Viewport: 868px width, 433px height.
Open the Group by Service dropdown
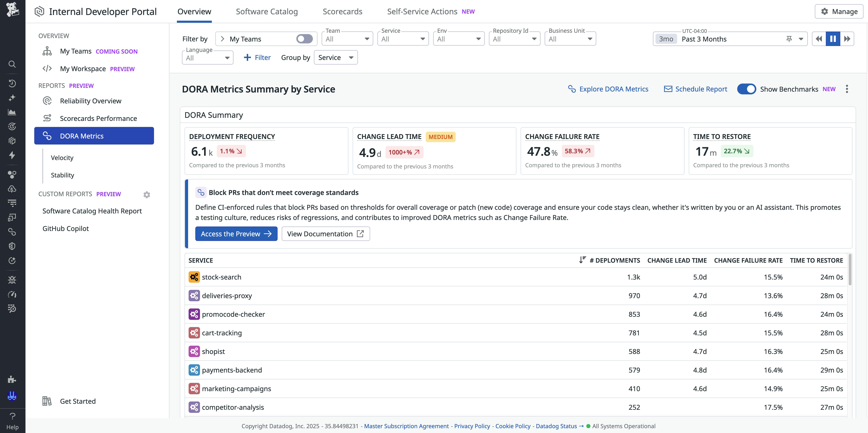pyautogui.click(x=336, y=57)
